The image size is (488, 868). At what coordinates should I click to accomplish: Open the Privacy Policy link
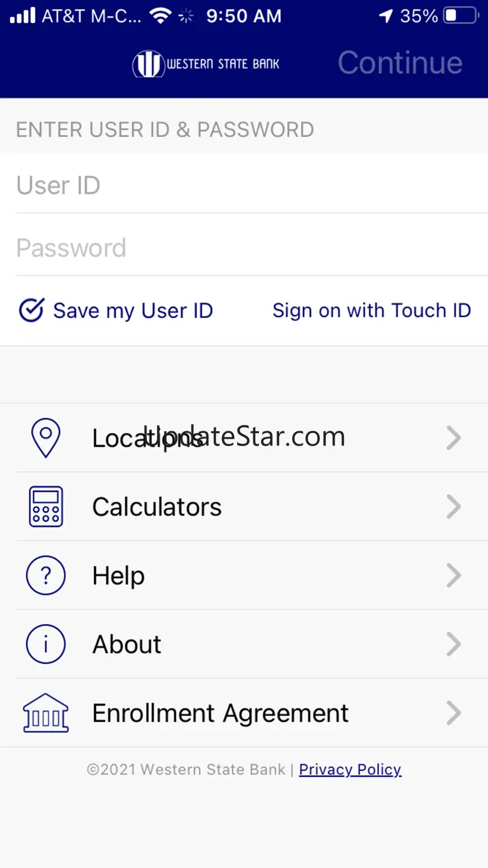[x=350, y=769]
